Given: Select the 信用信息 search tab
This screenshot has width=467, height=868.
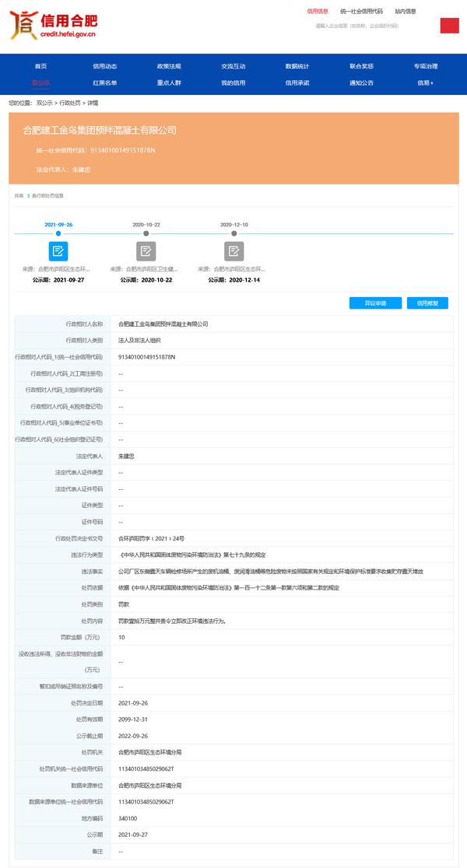Looking at the screenshot, I should (318, 11).
